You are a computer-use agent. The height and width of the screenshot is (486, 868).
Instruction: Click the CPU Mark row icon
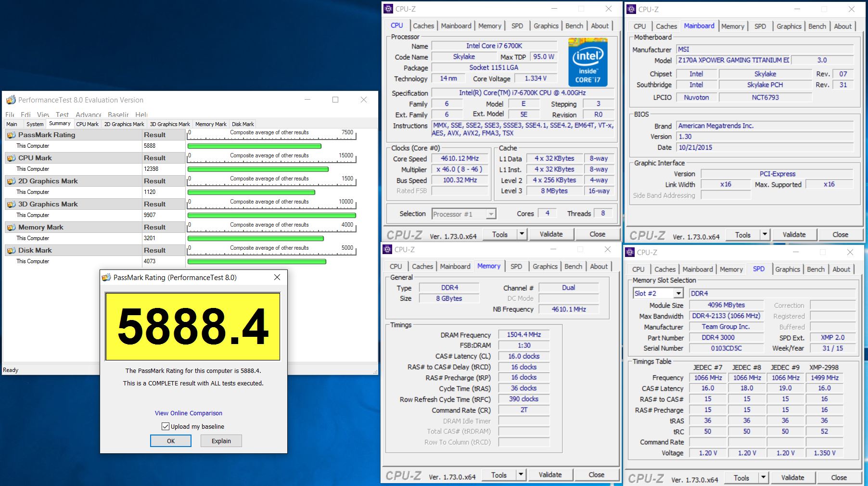tap(11, 158)
